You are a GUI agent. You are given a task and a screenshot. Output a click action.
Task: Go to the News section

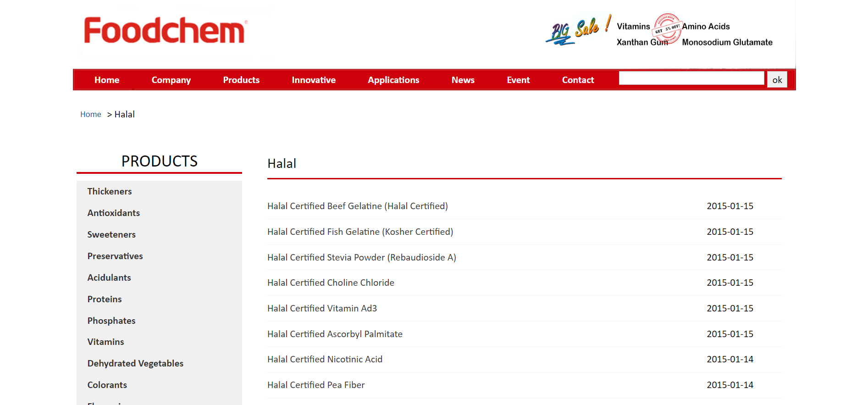tap(463, 80)
